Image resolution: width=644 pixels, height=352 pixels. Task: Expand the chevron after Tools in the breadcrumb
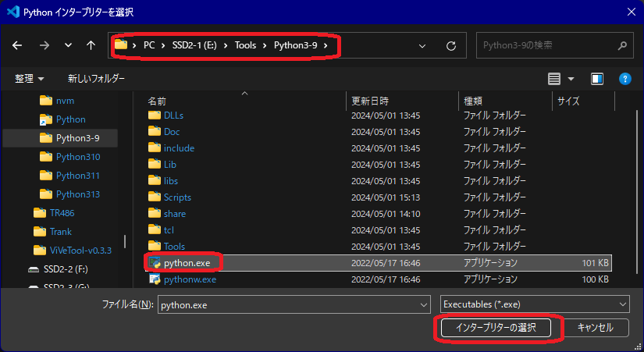tap(265, 45)
